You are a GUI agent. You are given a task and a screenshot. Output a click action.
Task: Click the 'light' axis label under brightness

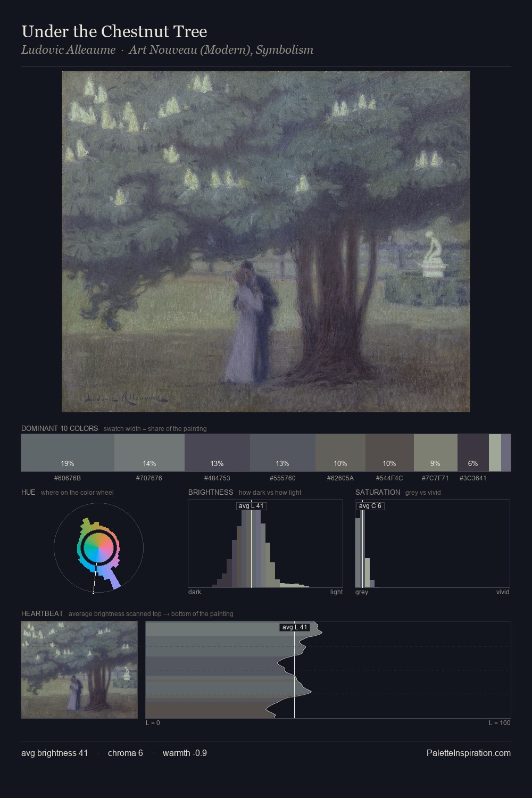337,592
